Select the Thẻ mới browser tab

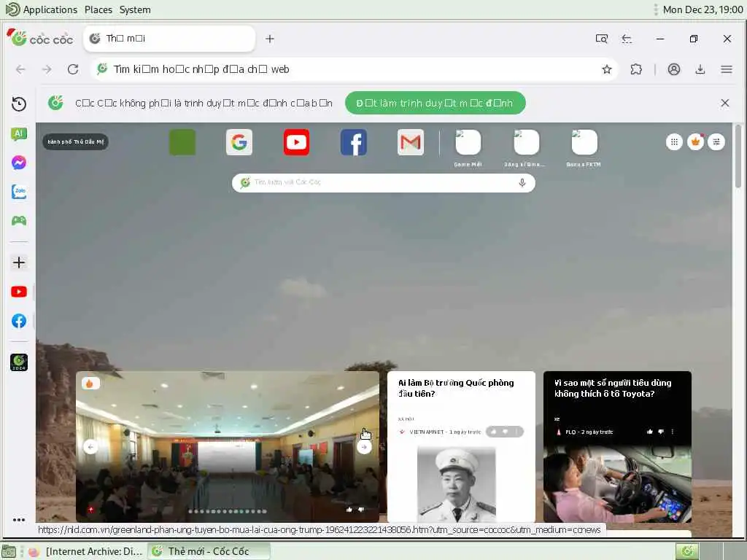tap(169, 39)
